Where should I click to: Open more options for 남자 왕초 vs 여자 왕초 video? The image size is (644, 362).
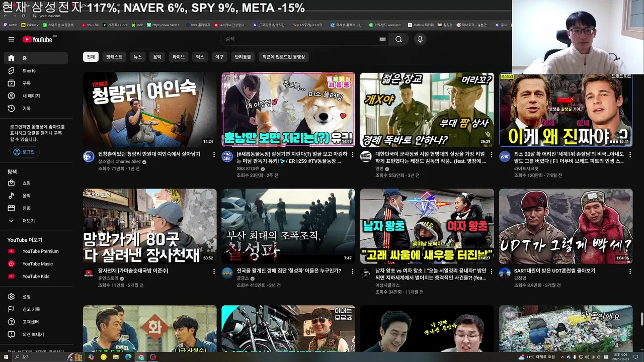[491, 271]
